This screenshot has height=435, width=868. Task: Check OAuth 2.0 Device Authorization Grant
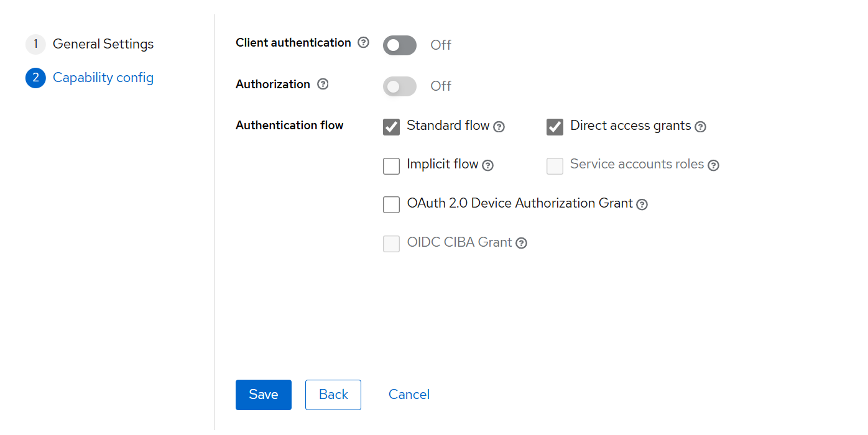coord(391,204)
